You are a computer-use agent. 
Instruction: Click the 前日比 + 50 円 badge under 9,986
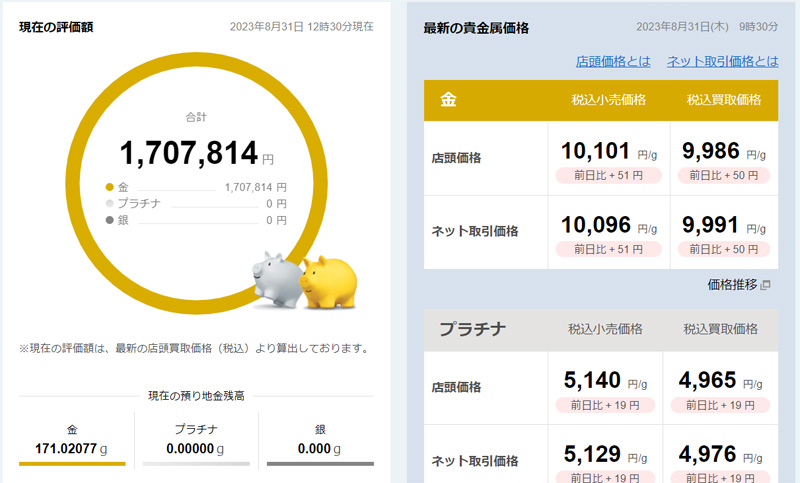coord(724,175)
